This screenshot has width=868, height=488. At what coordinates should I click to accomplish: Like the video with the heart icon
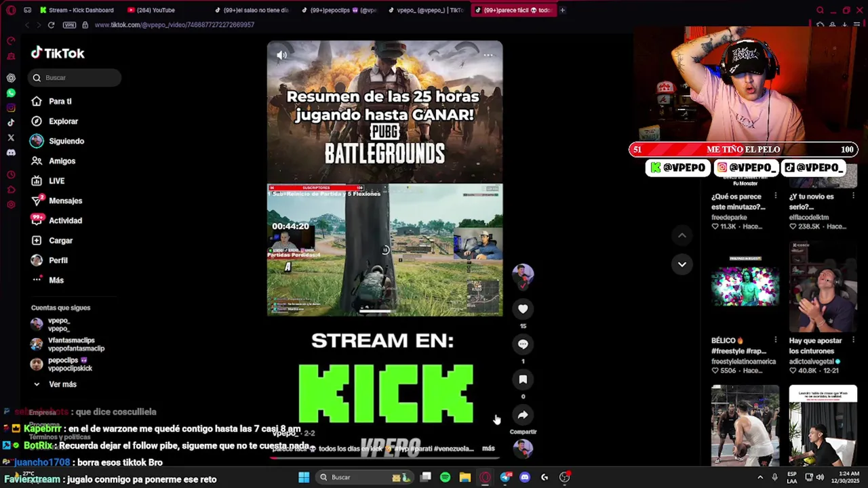pos(523,309)
